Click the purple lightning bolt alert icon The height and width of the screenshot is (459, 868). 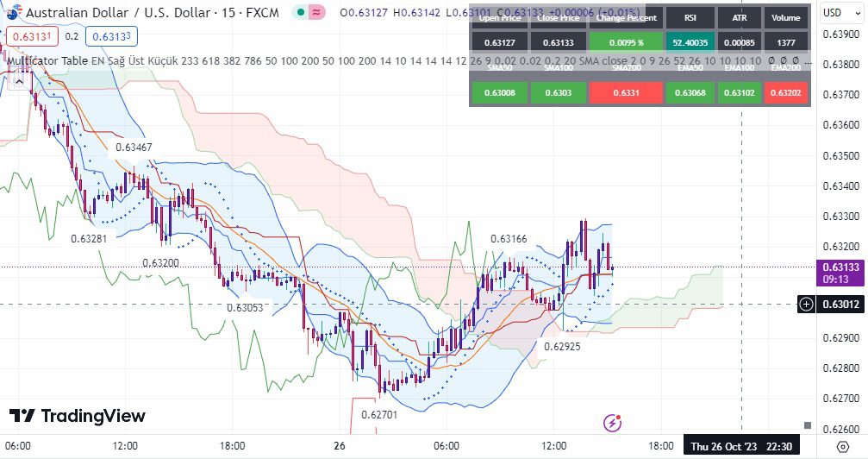612,423
